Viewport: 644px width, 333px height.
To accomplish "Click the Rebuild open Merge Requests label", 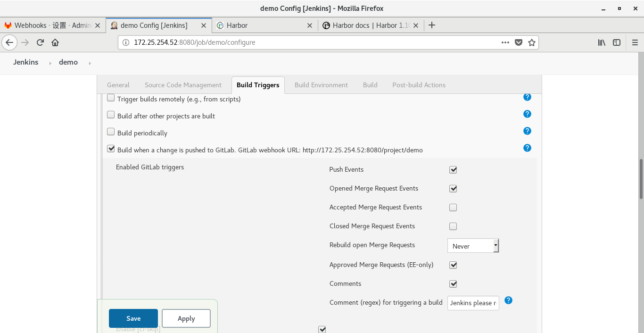I will pyautogui.click(x=372, y=245).
